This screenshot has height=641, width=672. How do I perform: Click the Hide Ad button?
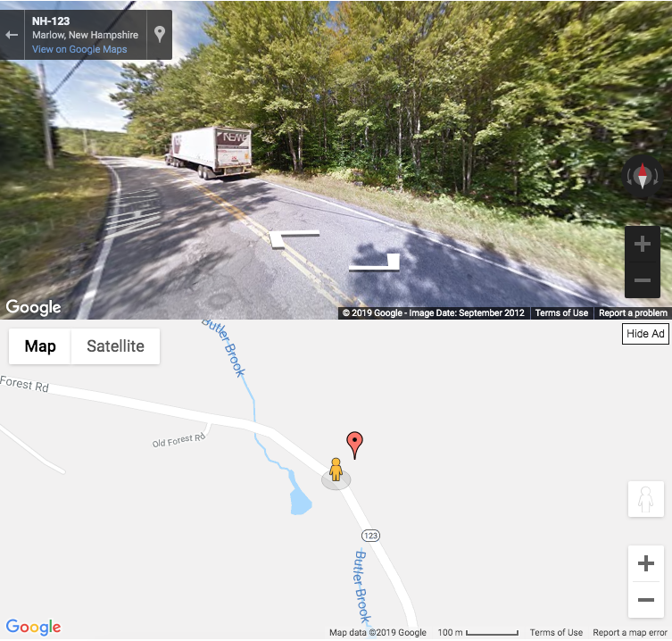(x=645, y=334)
